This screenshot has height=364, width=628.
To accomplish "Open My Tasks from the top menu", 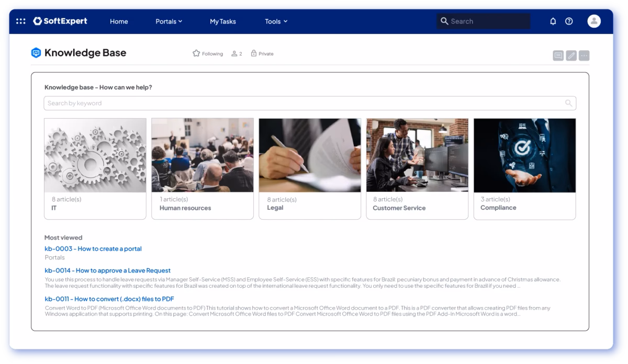I will pyautogui.click(x=223, y=21).
